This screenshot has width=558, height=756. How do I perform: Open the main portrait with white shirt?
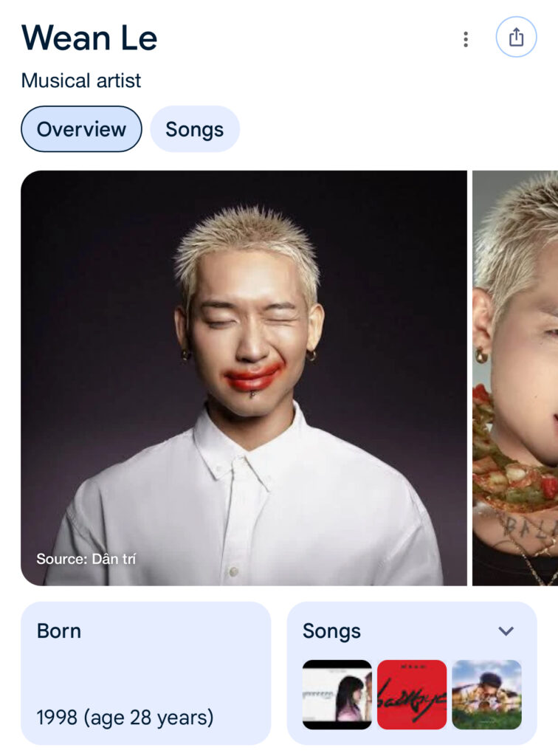click(244, 378)
